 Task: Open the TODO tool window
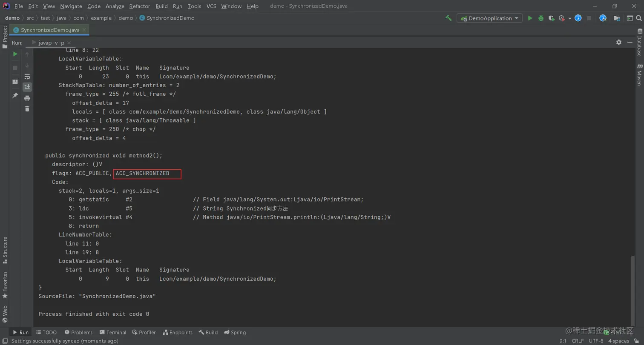pos(46,332)
